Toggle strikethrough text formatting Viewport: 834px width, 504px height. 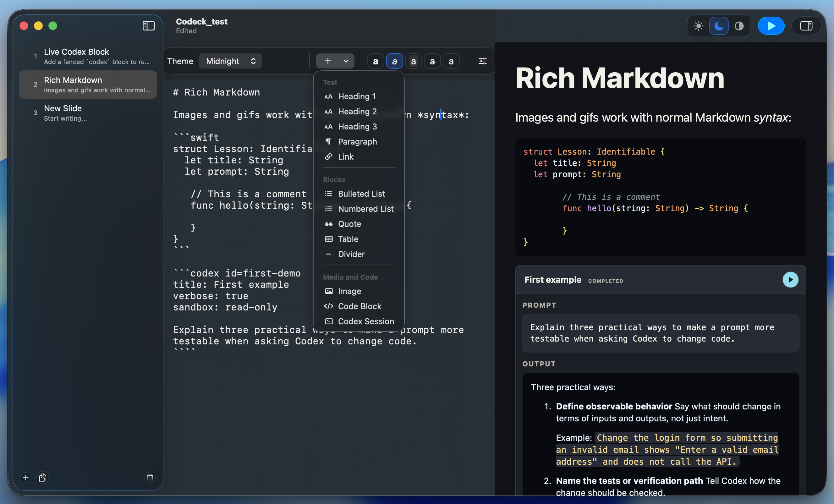(432, 61)
